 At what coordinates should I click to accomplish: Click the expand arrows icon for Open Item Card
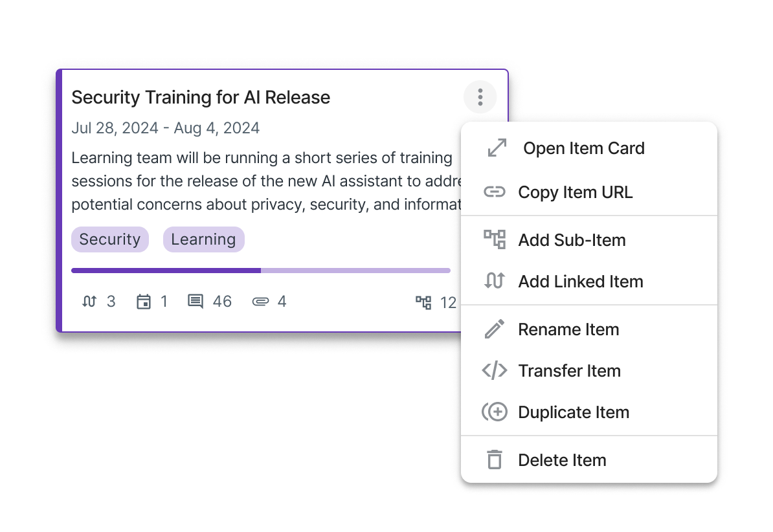(497, 148)
